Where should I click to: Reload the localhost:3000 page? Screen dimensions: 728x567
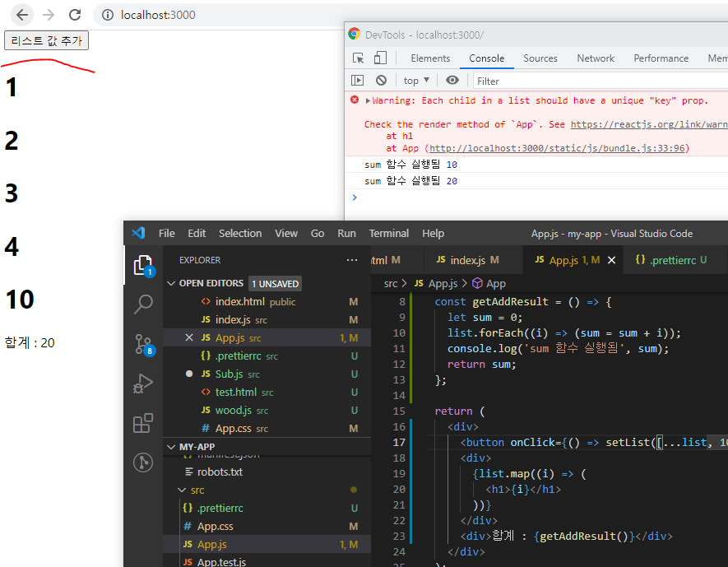75,15
